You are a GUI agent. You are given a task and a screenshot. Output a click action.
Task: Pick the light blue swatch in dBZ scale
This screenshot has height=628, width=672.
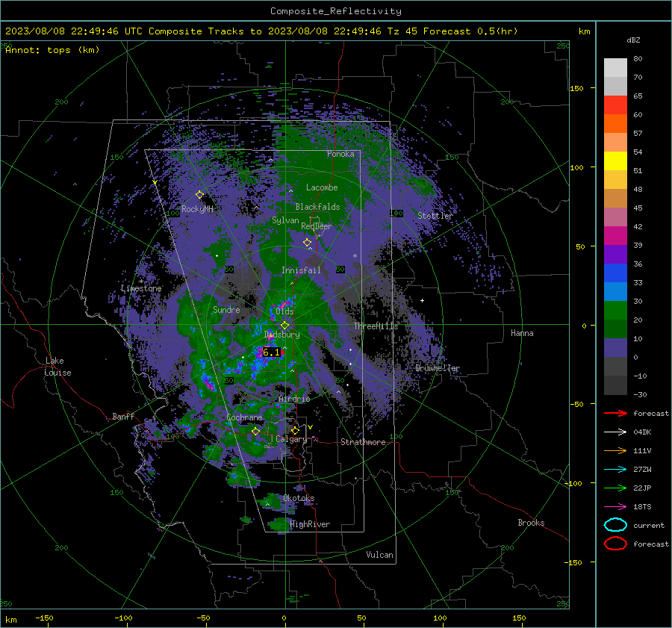(x=615, y=292)
